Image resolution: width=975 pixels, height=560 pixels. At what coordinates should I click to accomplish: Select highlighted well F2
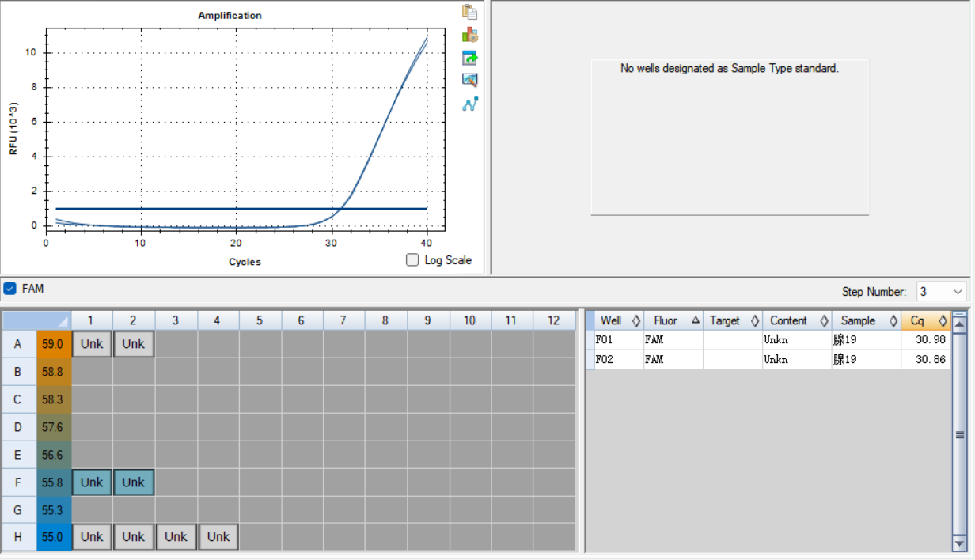coord(133,482)
